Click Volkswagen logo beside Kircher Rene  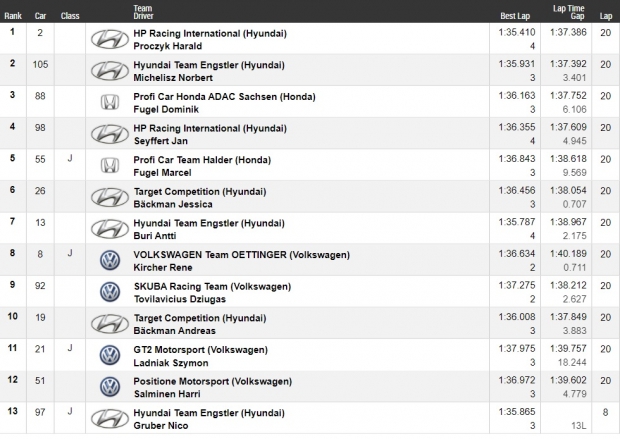(109, 261)
